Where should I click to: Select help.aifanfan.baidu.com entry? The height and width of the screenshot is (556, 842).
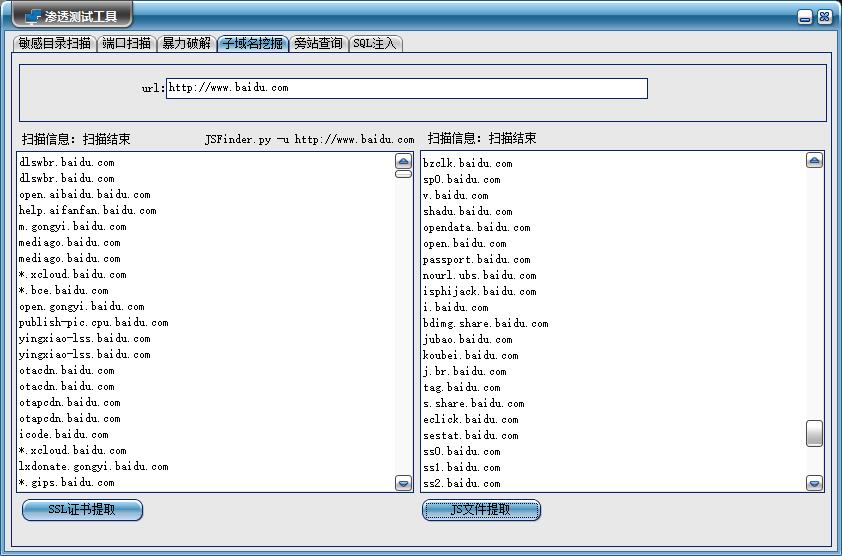(88, 211)
